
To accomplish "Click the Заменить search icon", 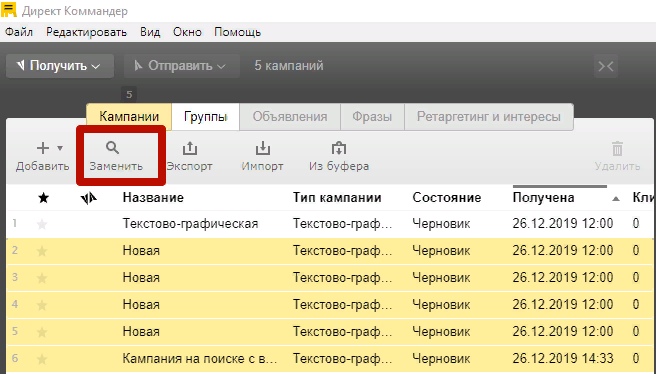I will (x=112, y=148).
